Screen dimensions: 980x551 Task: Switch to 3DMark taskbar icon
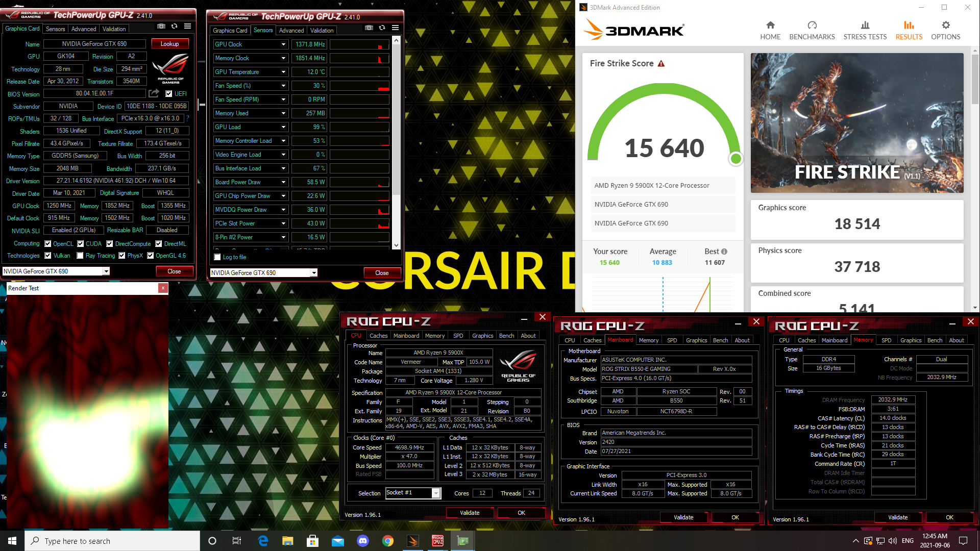point(413,541)
